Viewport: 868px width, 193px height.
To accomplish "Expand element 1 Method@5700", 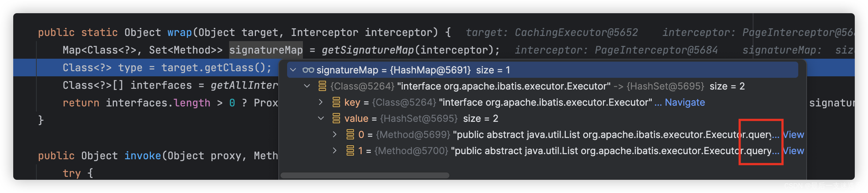I will pos(334,150).
